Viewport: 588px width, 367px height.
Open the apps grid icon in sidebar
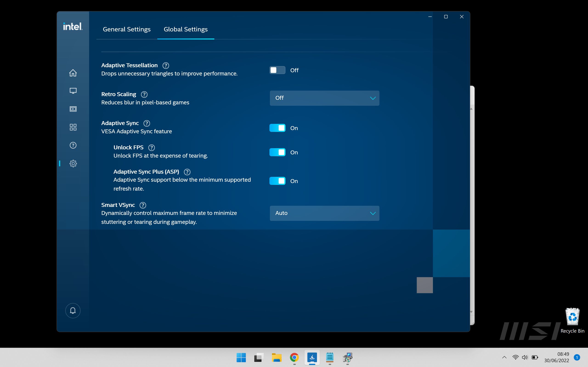click(x=73, y=127)
